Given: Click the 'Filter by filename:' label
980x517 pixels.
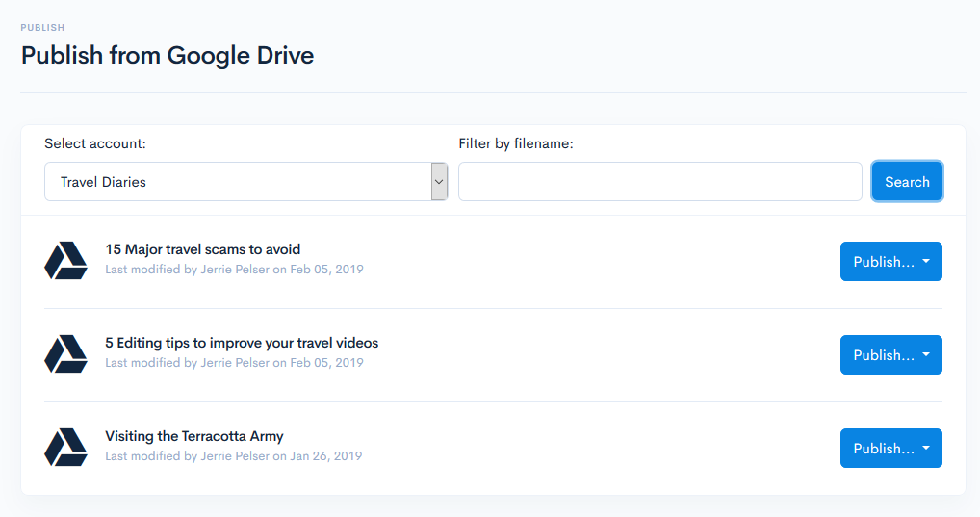Looking at the screenshot, I should point(516,143).
